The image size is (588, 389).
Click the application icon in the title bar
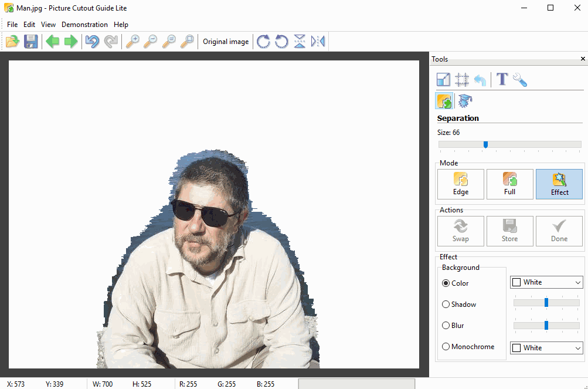coord(8,8)
